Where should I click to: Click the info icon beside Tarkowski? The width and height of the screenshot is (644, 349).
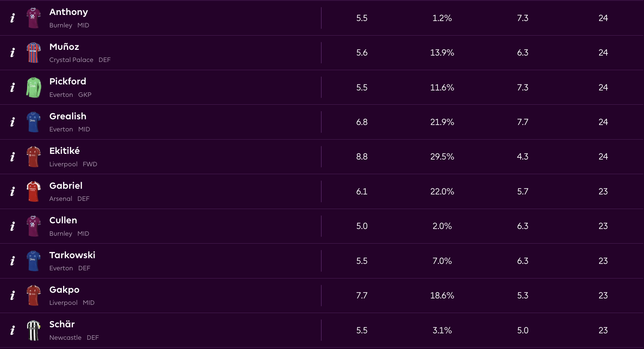point(12,261)
